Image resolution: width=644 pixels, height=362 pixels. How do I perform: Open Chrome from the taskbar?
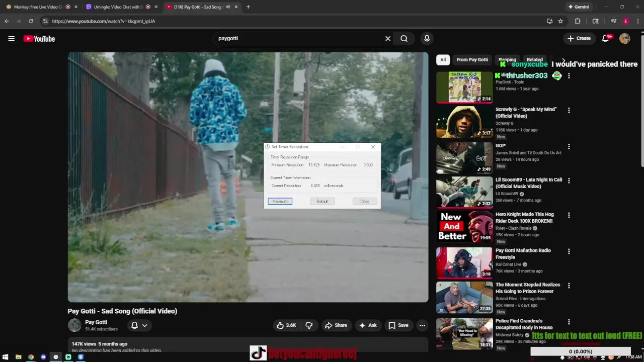coord(31,357)
